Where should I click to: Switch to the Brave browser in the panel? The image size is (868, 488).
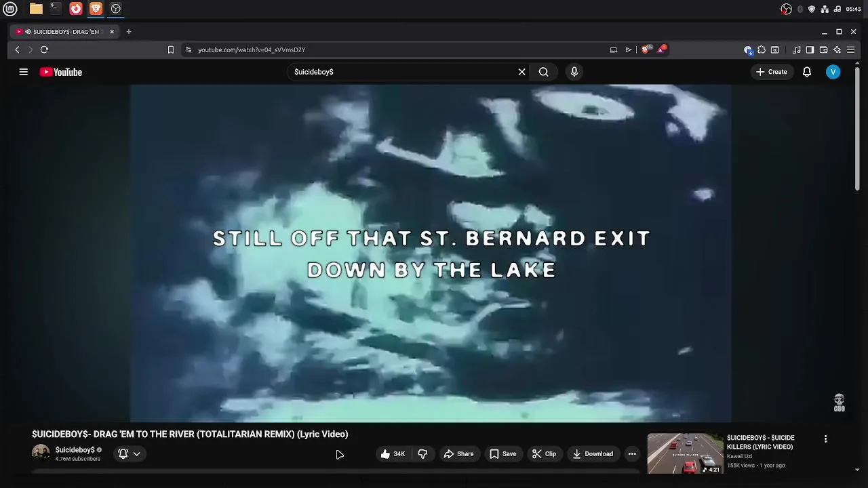tap(96, 9)
